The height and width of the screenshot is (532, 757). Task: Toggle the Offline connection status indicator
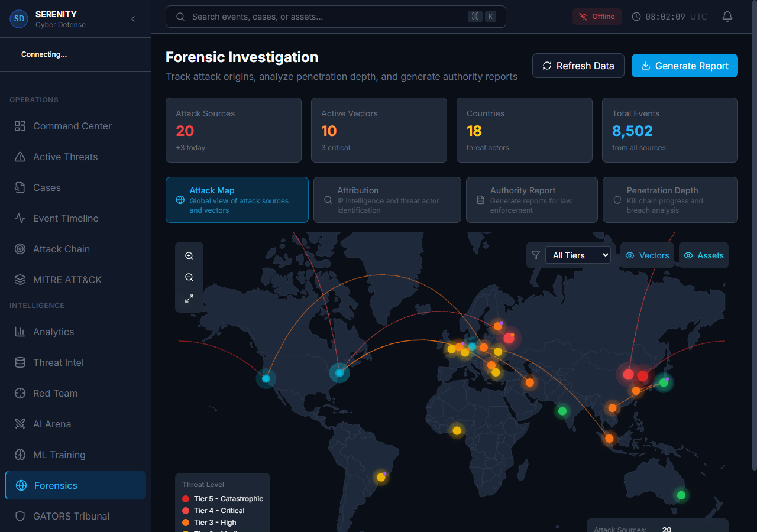597,16
